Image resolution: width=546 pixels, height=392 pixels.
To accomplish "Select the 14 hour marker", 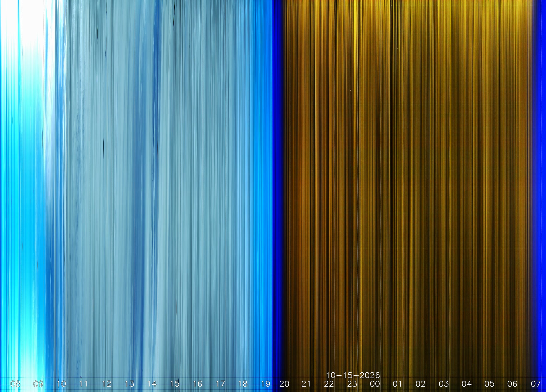I will pos(152,384).
